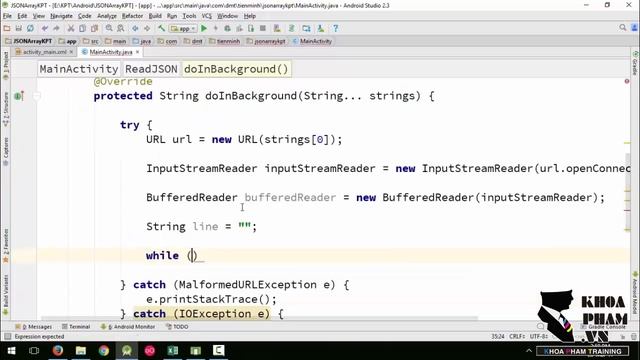Open Windows Start menu

coord(11,351)
